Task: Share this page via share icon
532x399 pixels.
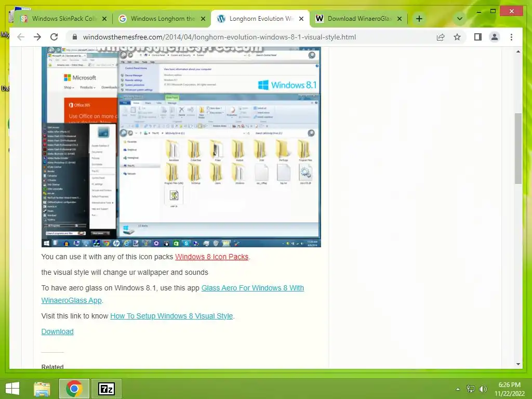Action: coord(441,37)
